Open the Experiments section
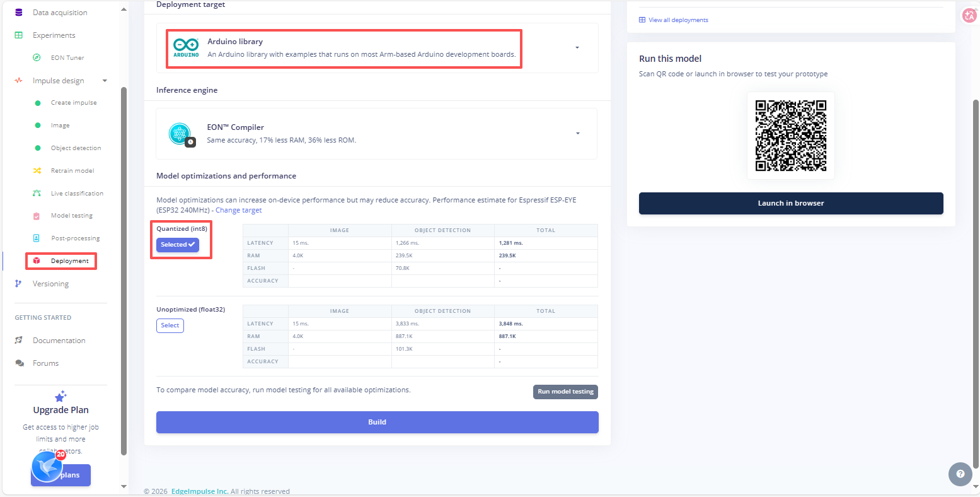980x497 pixels. pos(54,35)
